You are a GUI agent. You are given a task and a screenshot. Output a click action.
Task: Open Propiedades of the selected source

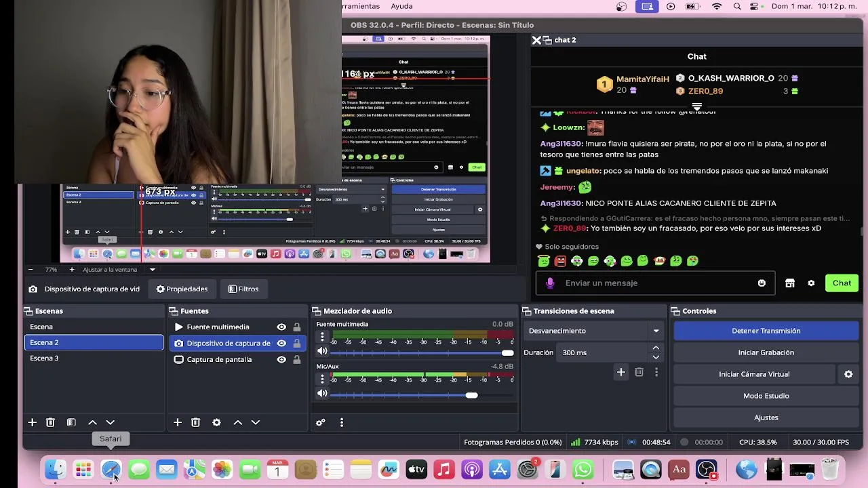click(x=182, y=289)
